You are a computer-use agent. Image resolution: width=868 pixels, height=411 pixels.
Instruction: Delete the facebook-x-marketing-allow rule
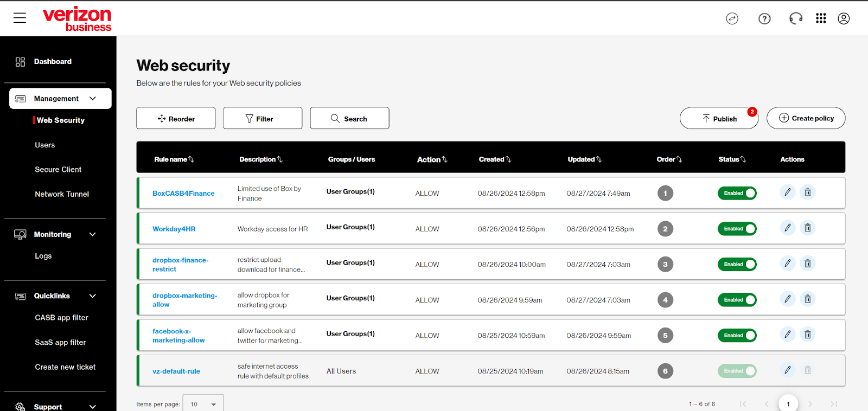808,334
